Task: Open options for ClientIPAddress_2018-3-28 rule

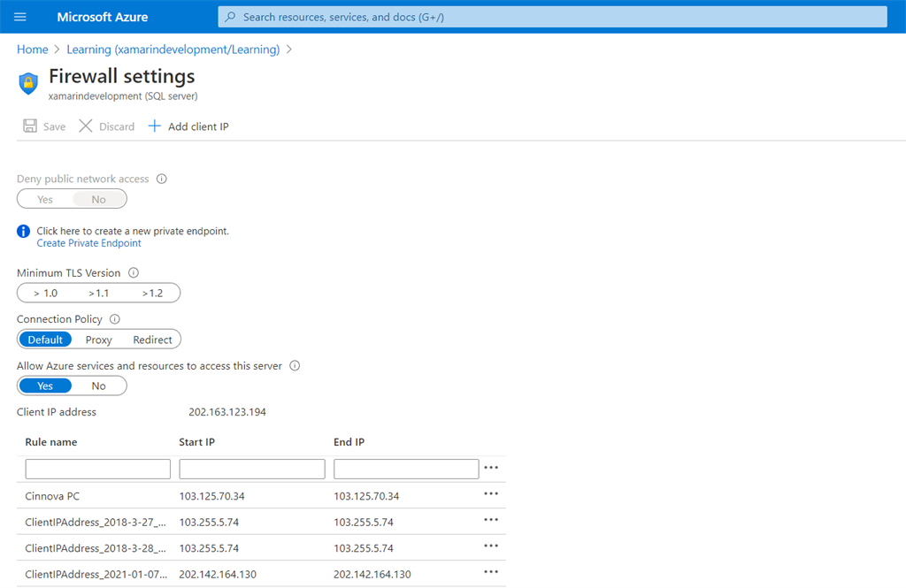Action: [491, 546]
